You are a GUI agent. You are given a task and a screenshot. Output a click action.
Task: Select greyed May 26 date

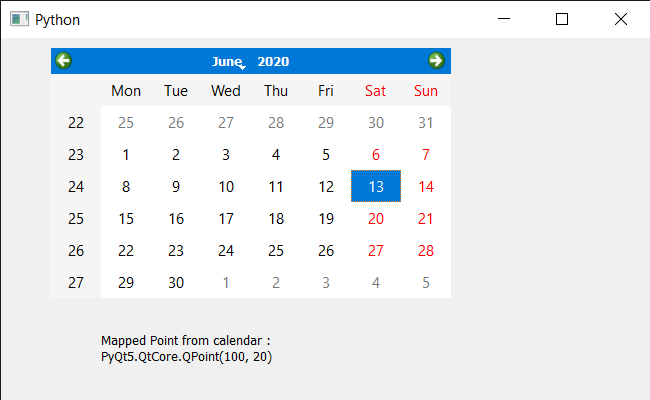(x=176, y=122)
